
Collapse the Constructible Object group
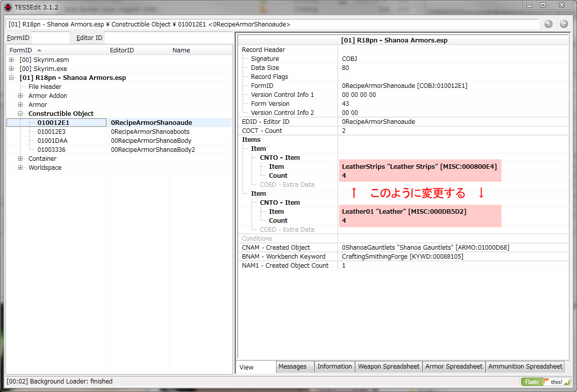point(20,113)
